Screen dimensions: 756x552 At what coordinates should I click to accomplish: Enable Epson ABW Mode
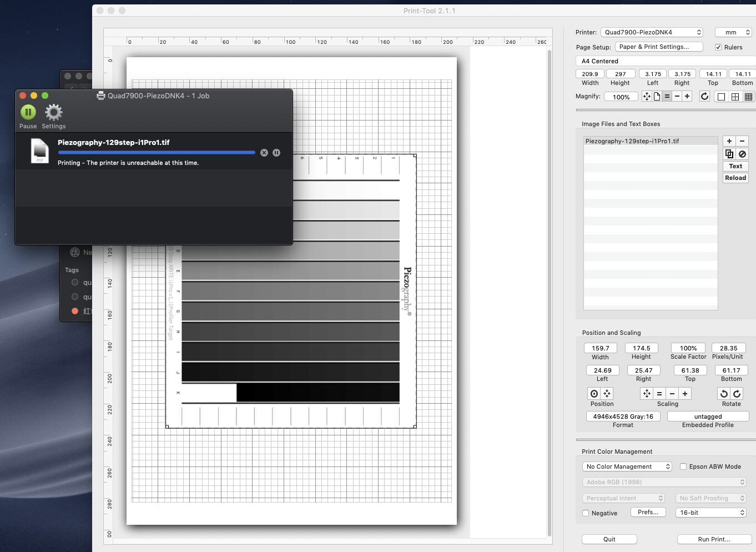[683, 466]
